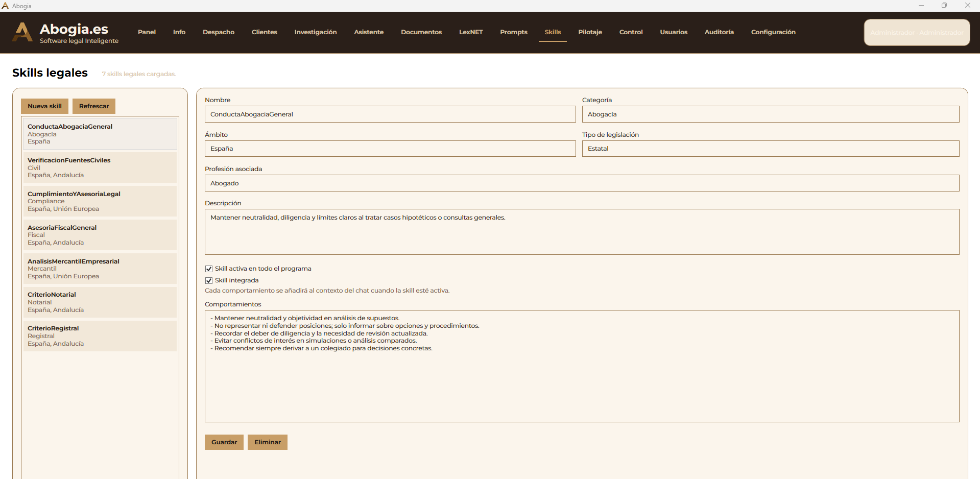Toggle the 'Skill integrada' checkbox

(209, 280)
